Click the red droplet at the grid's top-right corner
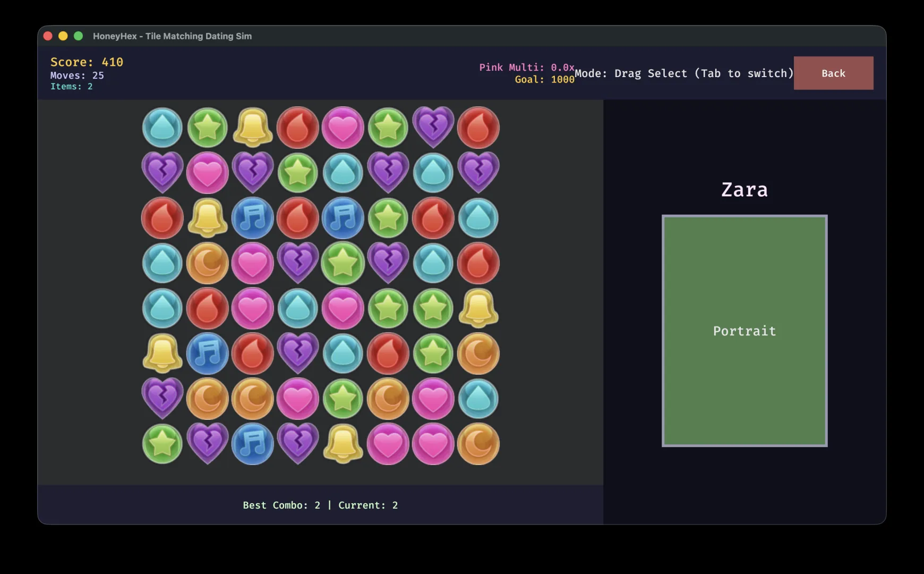This screenshot has width=924, height=574. 478,127
